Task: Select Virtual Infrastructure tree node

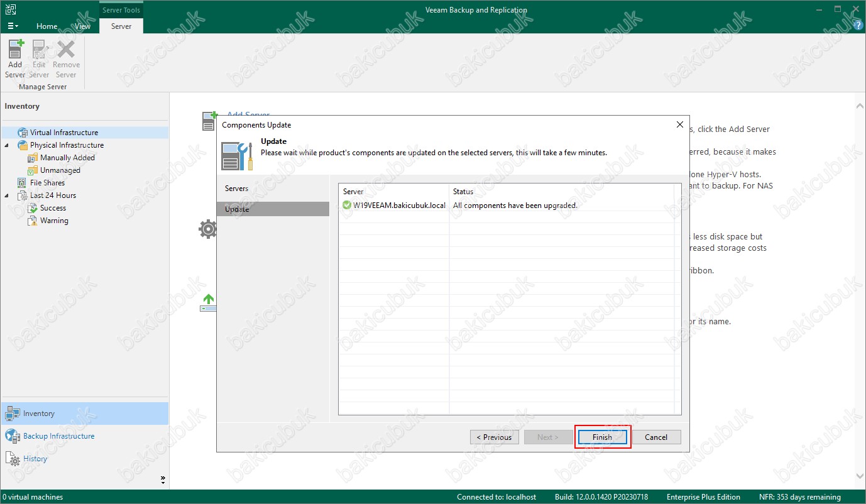Action: pos(64,133)
